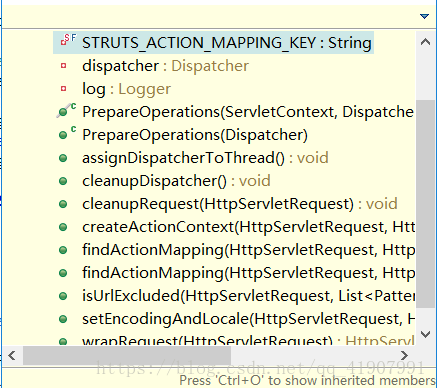
Task: Open the view menu dropdown triangle
Action: click(x=424, y=16)
